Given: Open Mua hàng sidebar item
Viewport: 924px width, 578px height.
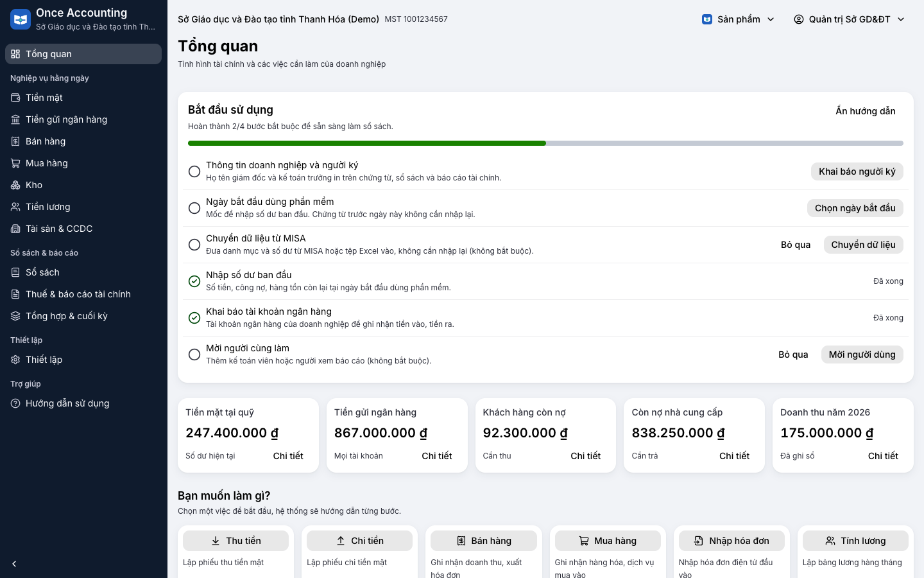Looking at the screenshot, I should click(x=83, y=163).
